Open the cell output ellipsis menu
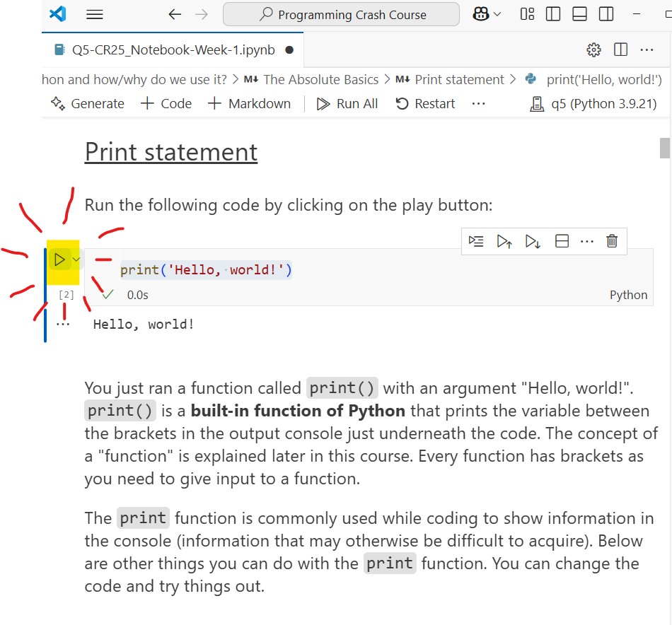This screenshot has height=625, width=672. 62,325
